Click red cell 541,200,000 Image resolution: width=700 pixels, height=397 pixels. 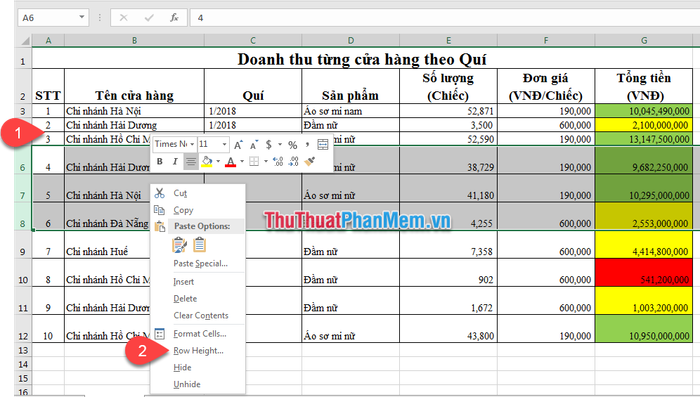tap(644, 273)
